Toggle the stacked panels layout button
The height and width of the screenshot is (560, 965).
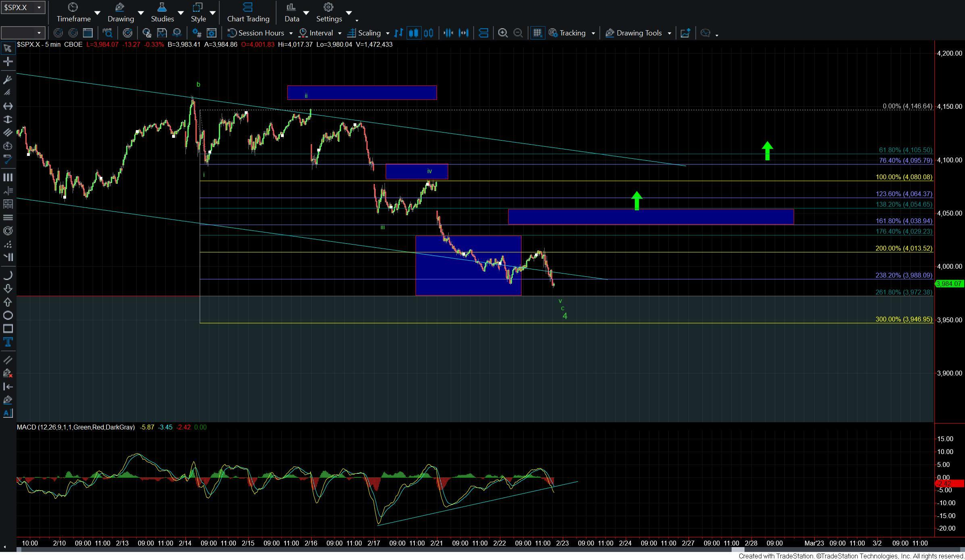tap(483, 33)
